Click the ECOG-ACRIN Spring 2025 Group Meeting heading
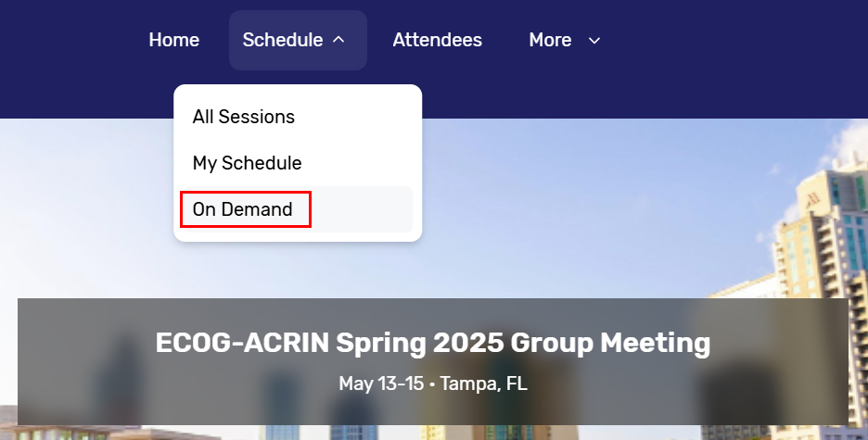Screen dimensions: 868x440 click(433, 343)
